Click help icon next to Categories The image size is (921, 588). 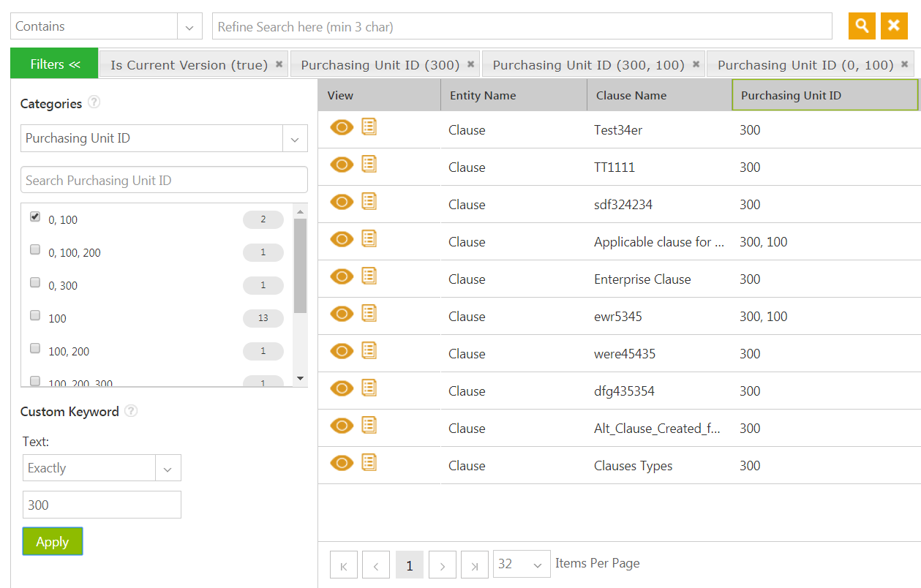[x=94, y=102]
